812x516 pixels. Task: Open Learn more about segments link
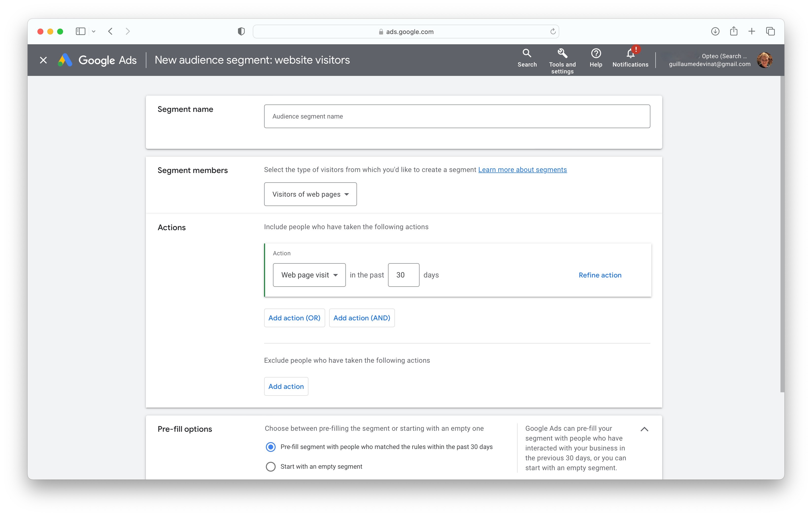[x=522, y=170]
